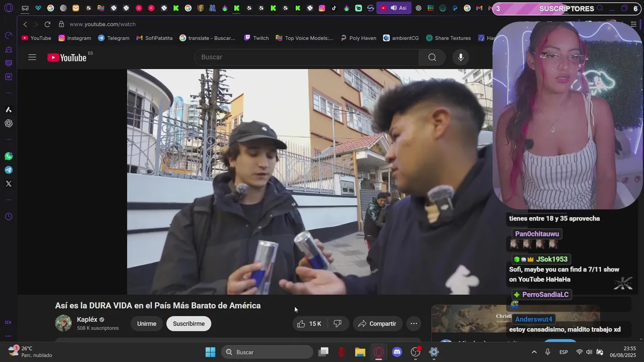Open File Explorer from the taskbar
The width and height of the screenshot is (644, 362).
[x=360, y=352]
